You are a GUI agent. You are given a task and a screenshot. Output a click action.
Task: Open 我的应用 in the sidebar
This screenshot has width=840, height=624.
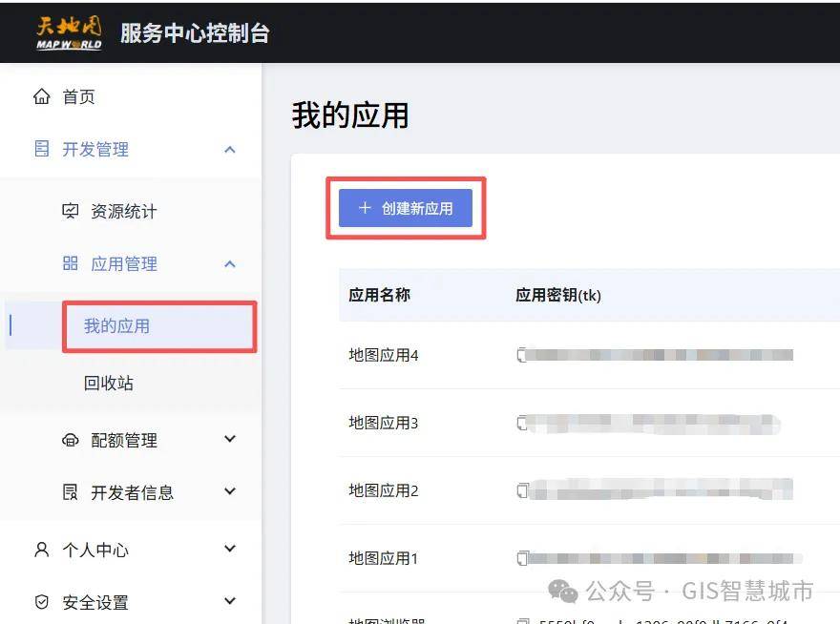[x=116, y=326]
